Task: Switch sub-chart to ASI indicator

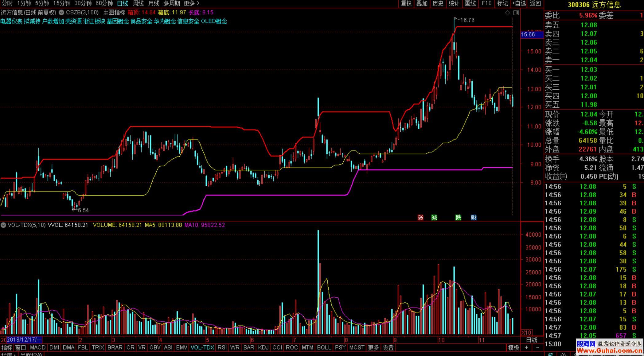Action: (x=168, y=347)
